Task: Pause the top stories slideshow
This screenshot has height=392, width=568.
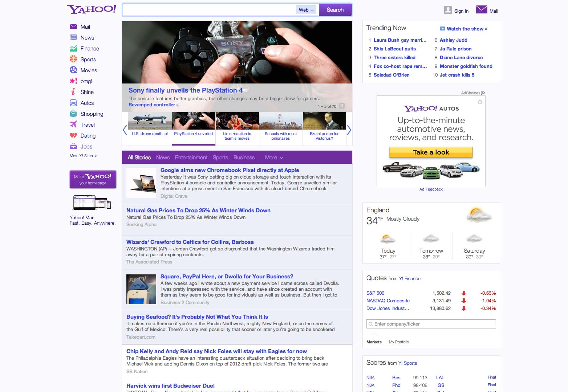Action: pos(342,106)
